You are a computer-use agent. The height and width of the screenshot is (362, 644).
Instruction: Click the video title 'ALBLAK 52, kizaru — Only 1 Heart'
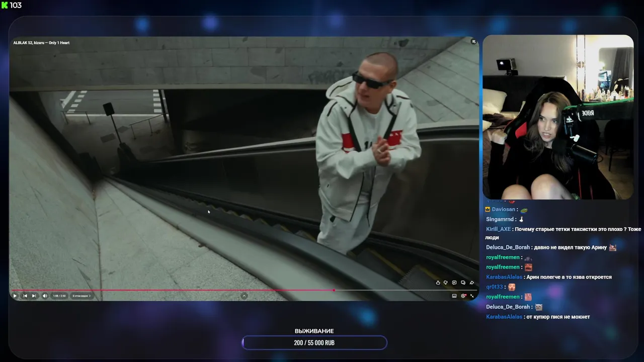pos(41,43)
